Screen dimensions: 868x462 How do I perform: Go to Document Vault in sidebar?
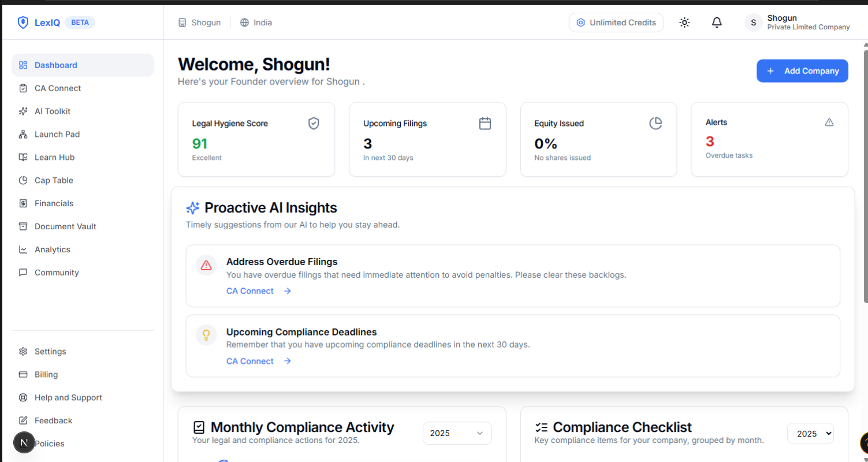click(65, 226)
